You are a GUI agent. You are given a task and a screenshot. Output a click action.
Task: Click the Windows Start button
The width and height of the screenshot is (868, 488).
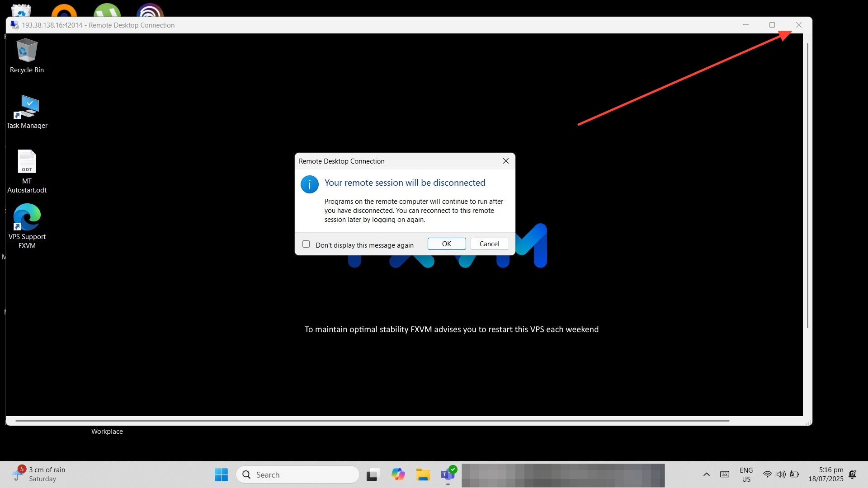(x=221, y=474)
